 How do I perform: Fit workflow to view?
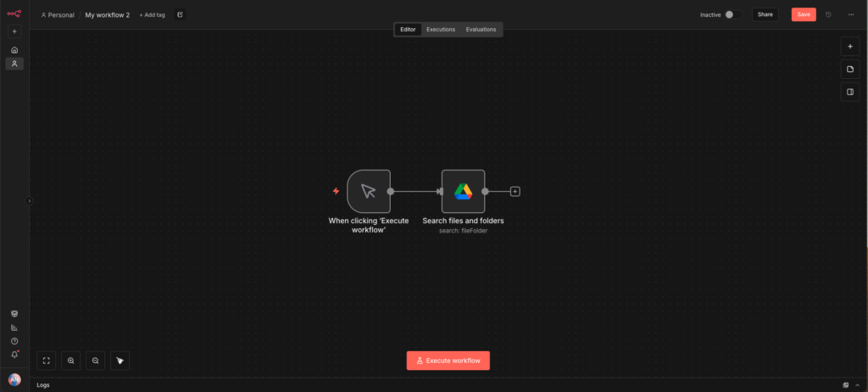click(47, 361)
